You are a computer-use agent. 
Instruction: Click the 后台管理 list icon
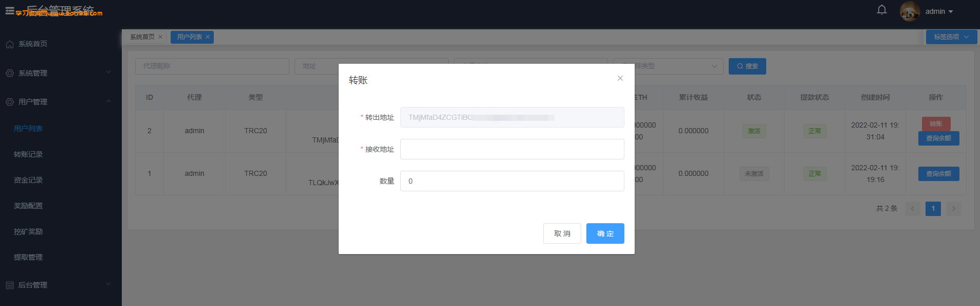10,285
